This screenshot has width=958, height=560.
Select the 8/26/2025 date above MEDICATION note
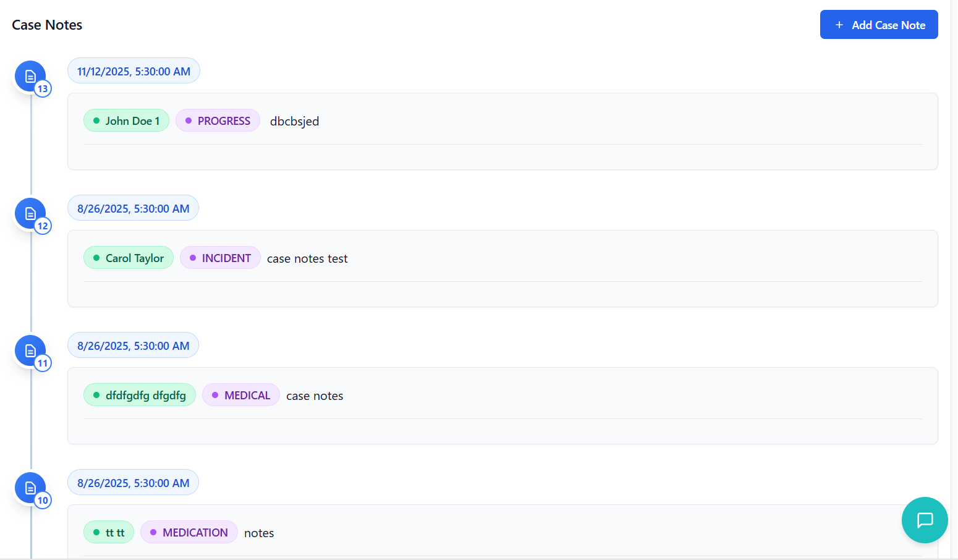click(x=133, y=483)
